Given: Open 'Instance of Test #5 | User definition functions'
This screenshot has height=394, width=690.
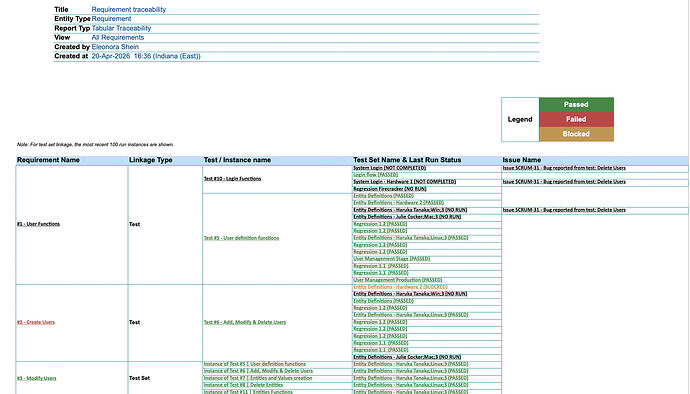Looking at the screenshot, I should pyautogui.click(x=255, y=364).
